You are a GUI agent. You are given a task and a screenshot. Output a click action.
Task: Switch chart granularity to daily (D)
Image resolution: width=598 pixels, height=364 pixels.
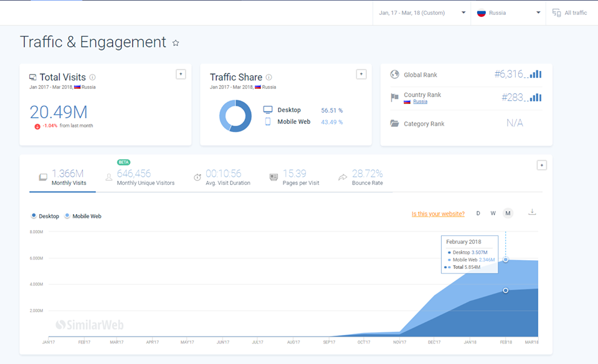coord(478,213)
